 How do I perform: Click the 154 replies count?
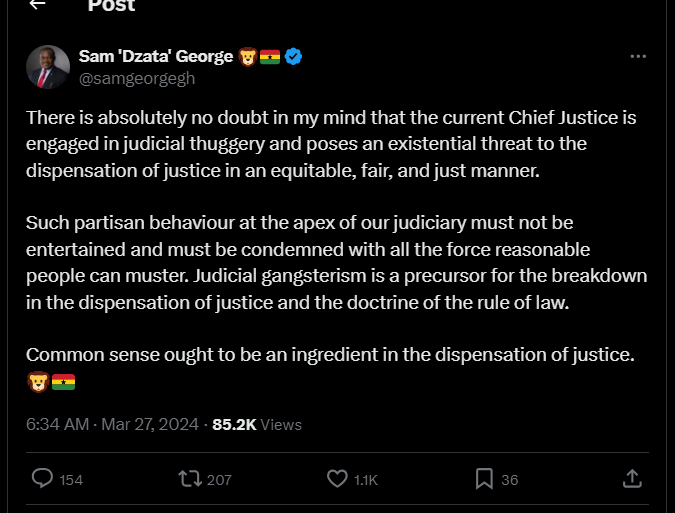[71, 480]
